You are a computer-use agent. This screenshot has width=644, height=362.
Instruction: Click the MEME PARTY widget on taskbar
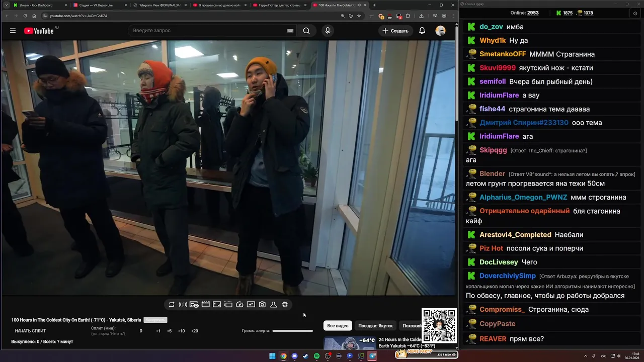tap(427, 354)
